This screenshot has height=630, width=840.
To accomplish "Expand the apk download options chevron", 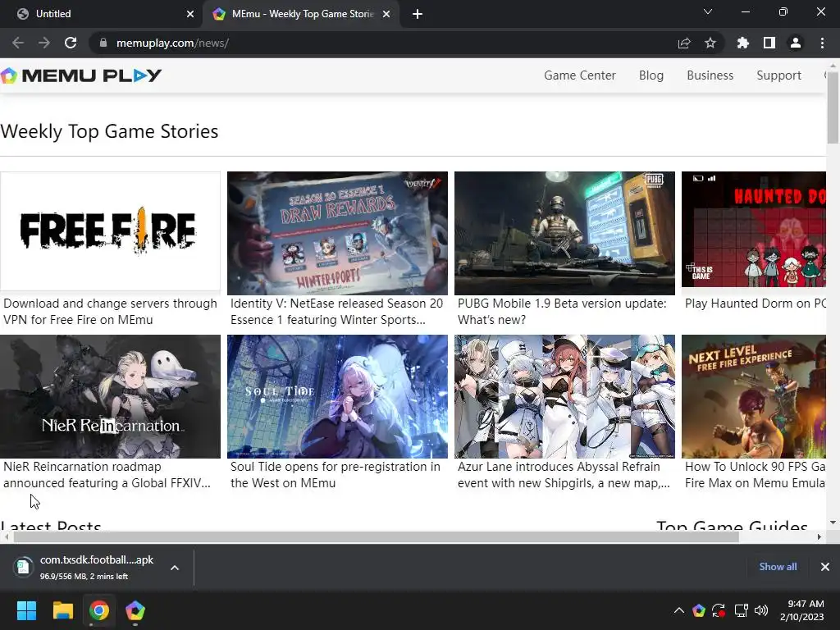I will coord(175,568).
